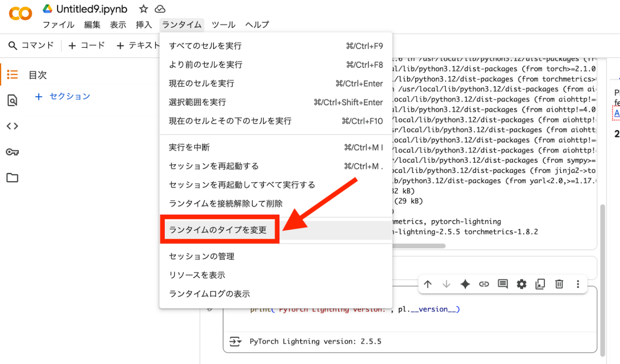
Task: Open the ツール menu
Action: [223, 25]
